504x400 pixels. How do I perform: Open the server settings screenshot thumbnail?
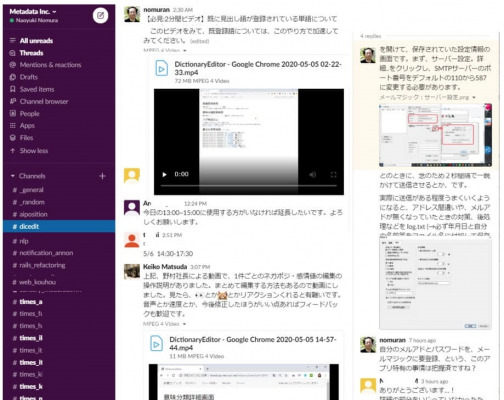[x=435, y=135]
